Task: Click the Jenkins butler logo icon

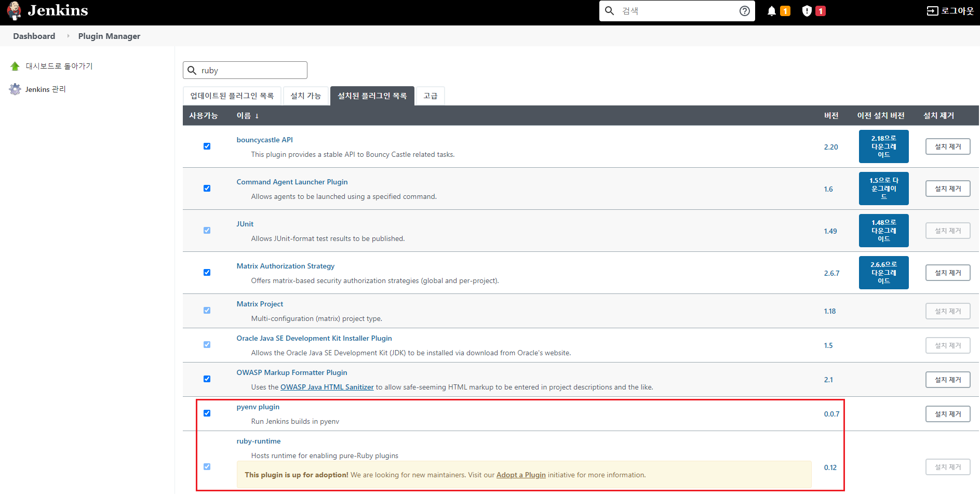Action: tap(14, 10)
